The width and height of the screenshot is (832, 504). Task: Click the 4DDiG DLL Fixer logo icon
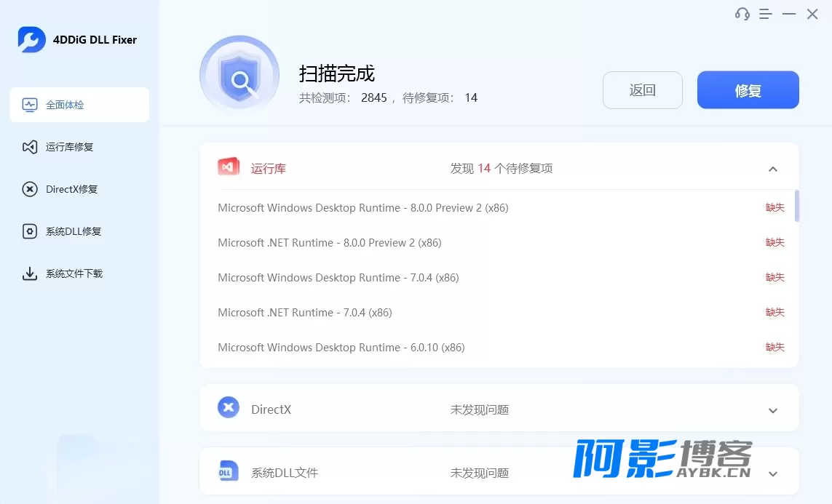point(31,40)
